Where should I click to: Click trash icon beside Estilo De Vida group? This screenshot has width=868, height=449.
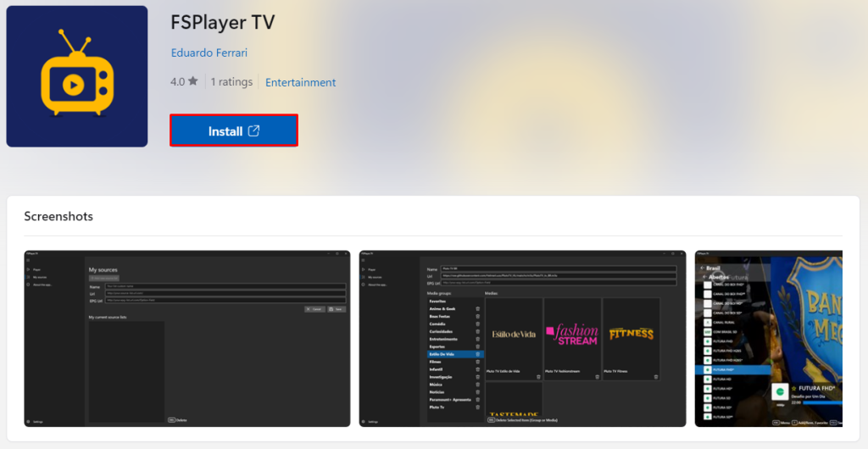coord(477,354)
